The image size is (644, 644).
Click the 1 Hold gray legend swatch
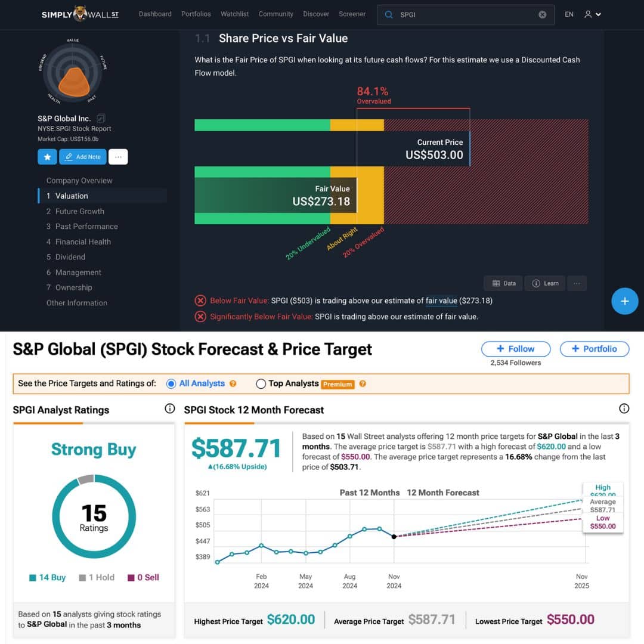[82, 578]
